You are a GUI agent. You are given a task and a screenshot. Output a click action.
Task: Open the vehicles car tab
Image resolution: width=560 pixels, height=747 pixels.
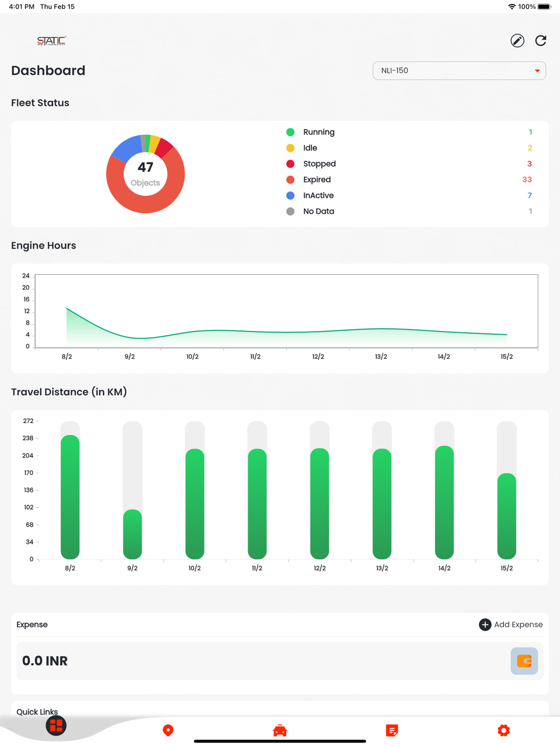[x=280, y=730]
